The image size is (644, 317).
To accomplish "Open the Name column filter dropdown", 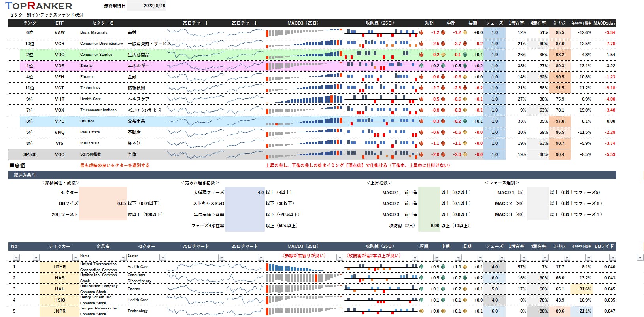I will pyautogui.click(x=123, y=258).
